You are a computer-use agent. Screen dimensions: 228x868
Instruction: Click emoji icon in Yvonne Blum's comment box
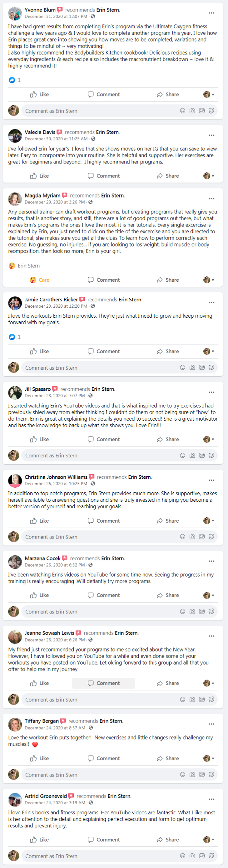182,111
